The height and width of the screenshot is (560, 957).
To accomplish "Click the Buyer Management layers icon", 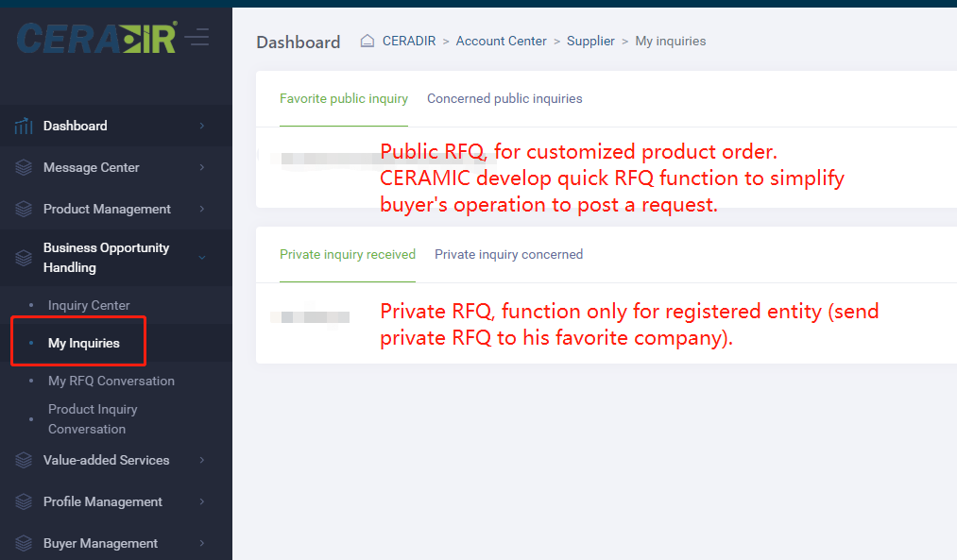I will (x=24, y=543).
